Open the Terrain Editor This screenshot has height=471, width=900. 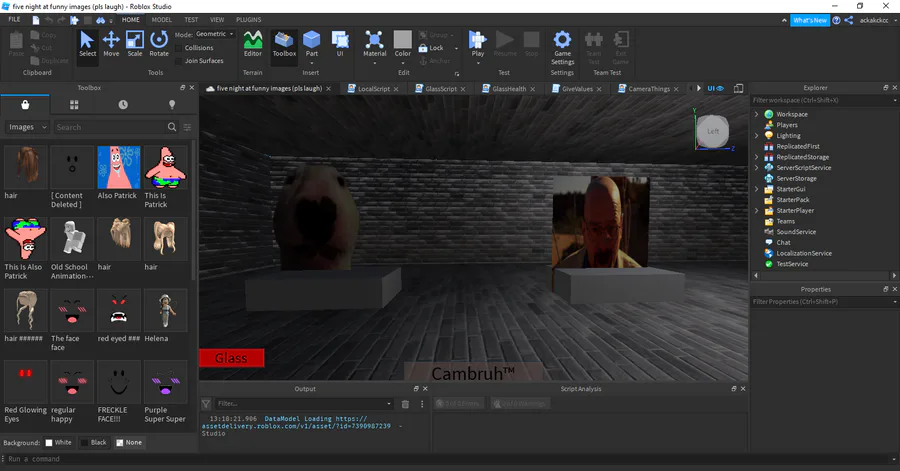253,44
